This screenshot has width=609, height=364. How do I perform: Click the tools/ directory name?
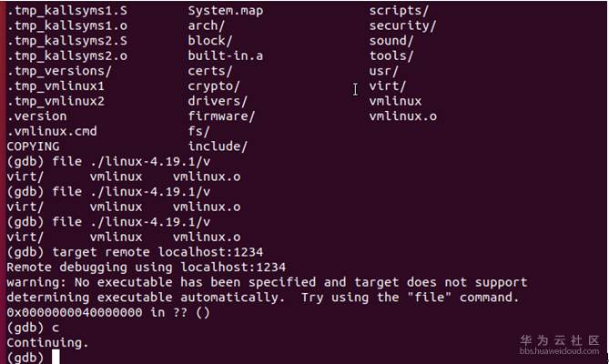[391, 56]
